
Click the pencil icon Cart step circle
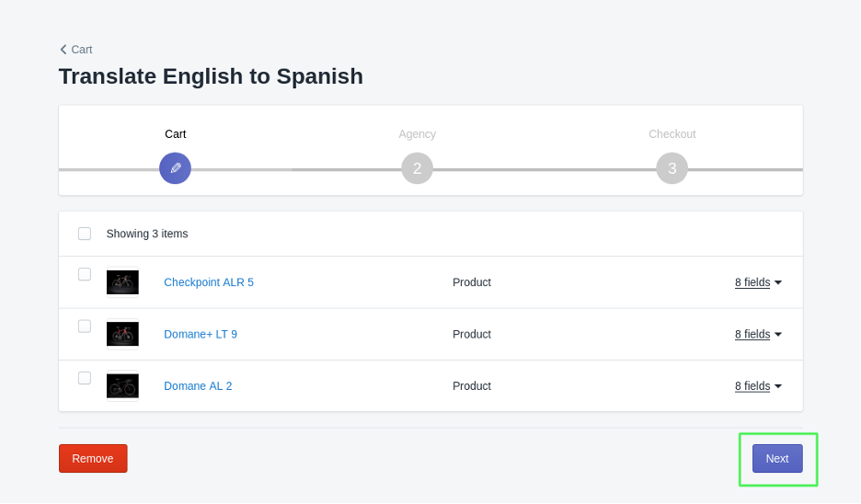point(175,168)
